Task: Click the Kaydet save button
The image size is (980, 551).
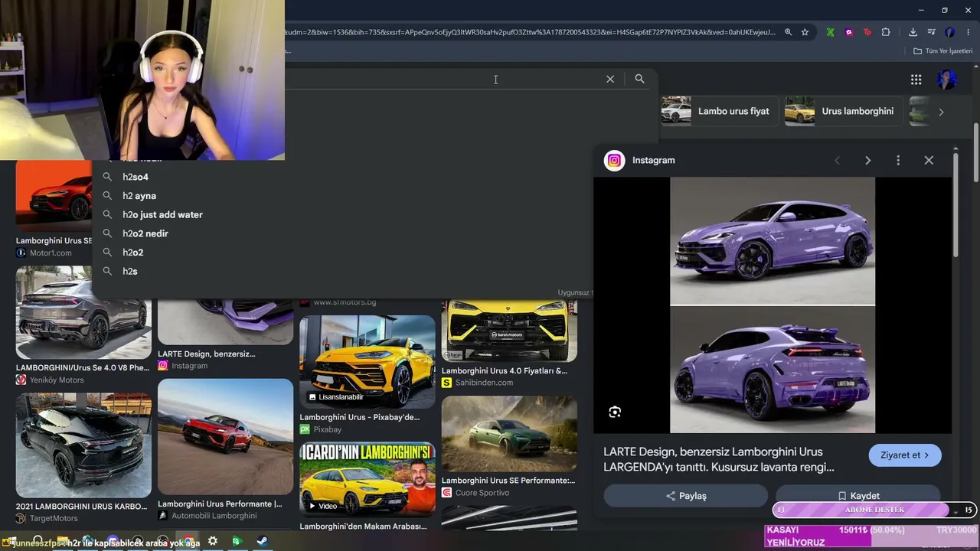Action: point(858,496)
